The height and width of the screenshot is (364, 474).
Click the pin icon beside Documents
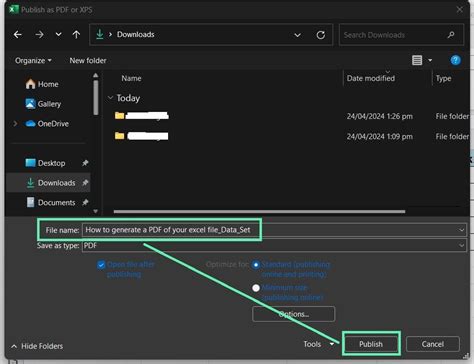[x=85, y=202]
